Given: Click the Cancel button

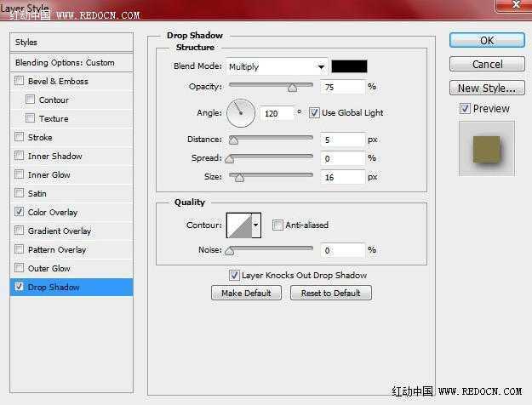Looking at the screenshot, I should tap(487, 64).
